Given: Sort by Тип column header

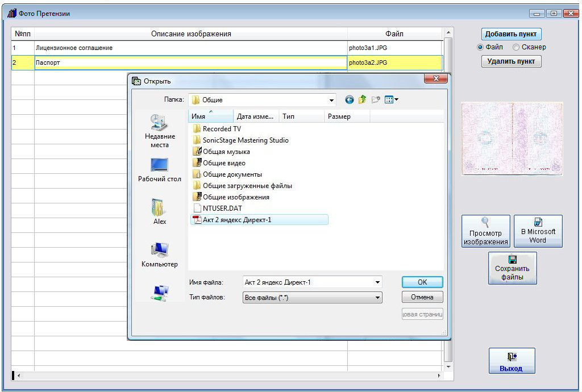Looking at the screenshot, I should pos(302,116).
